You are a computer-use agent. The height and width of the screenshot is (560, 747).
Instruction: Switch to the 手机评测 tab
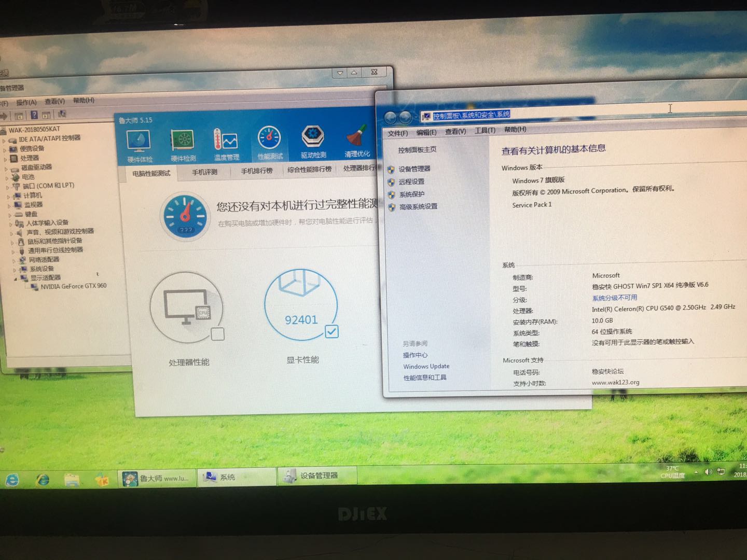[x=205, y=172]
